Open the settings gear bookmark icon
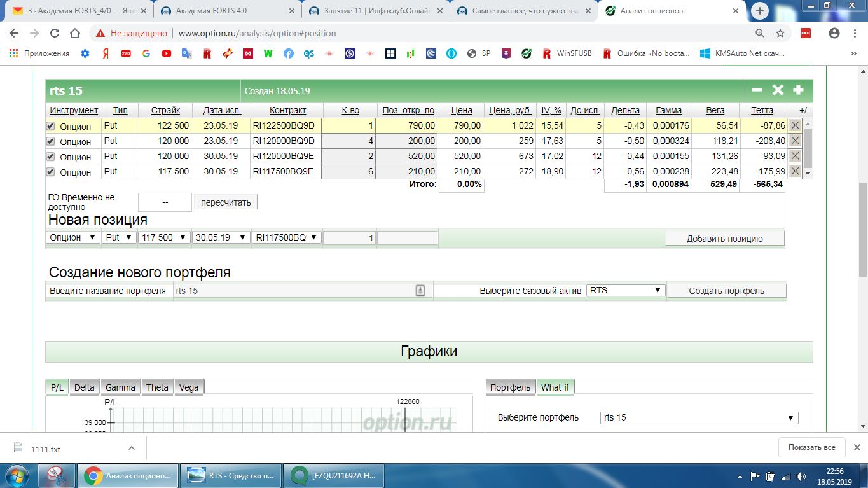Viewport: 868px width, 488px height. (x=85, y=53)
